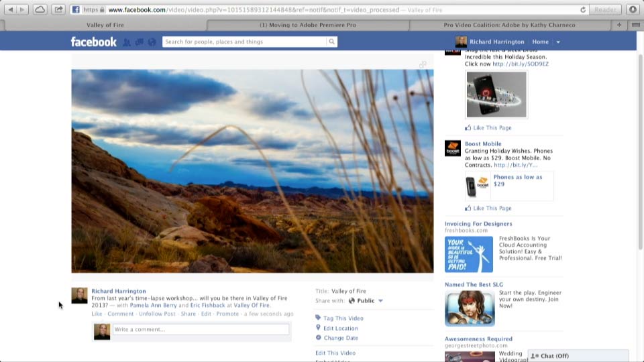This screenshot has width=644, height=362.
Task: Open Safari downloads icon at far right
Action: coord(633,9)
